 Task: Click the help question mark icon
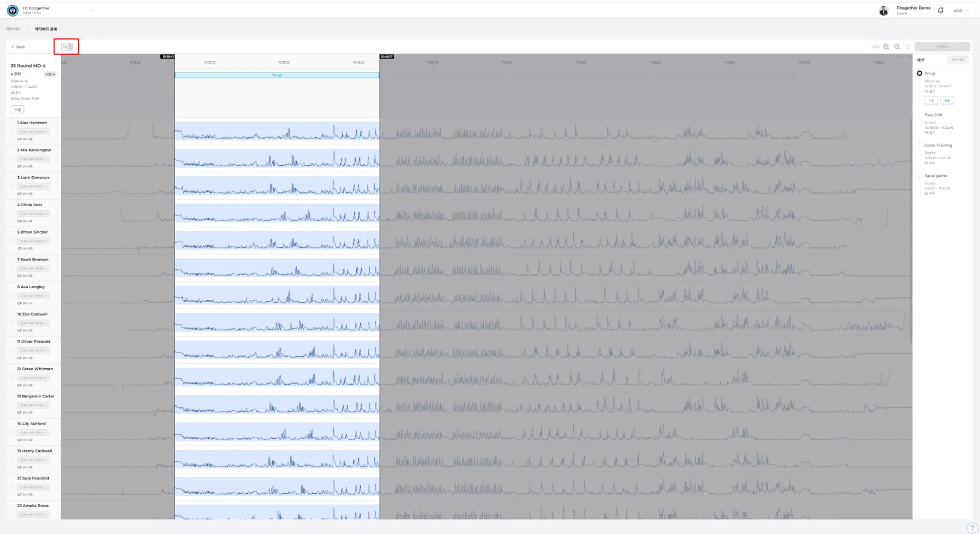972,528
